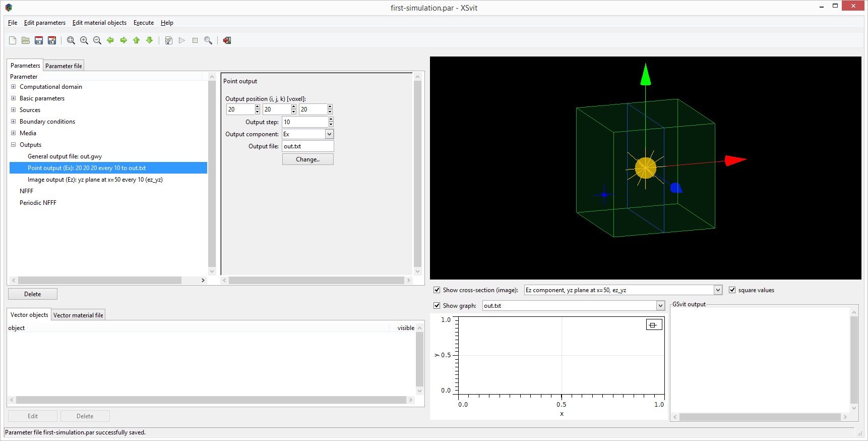Image resolution: width=868 pixels, height=441 pixels.
Task: Toggle the Show graph checkbox
Action: point(437,306)
